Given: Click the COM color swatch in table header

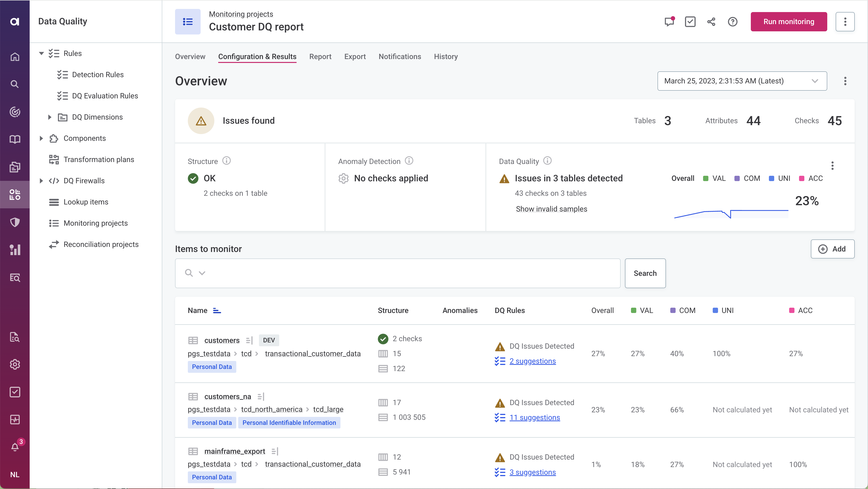Looking at the screenshot, I should click(672, 310).
